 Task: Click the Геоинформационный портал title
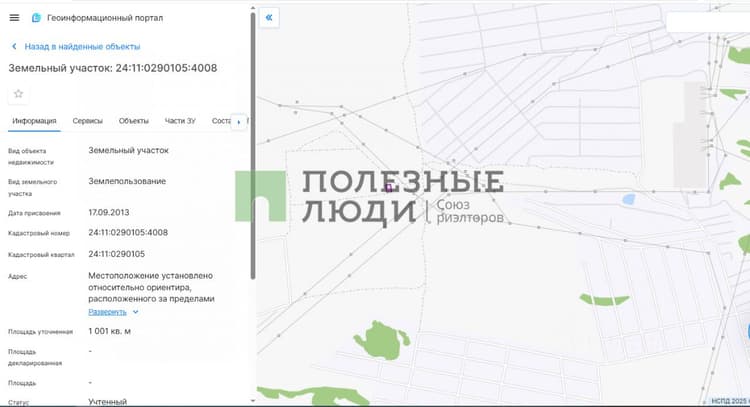tap(105, 18)
